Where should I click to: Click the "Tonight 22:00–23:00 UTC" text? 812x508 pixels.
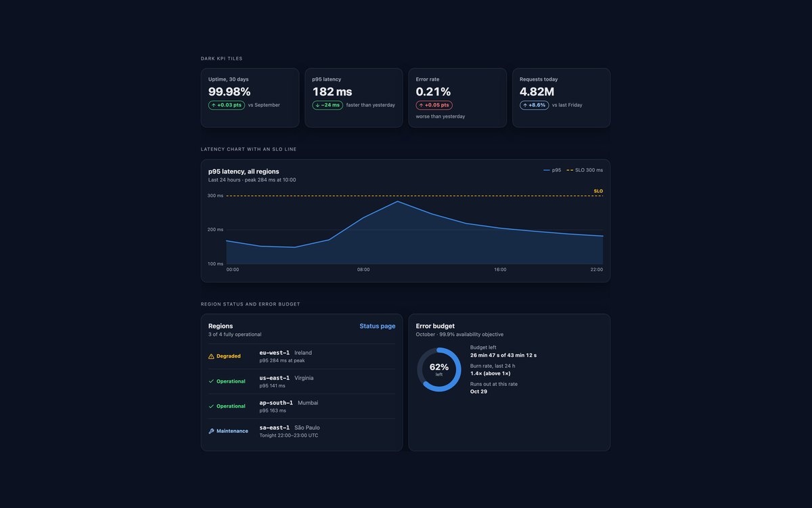click(289, 436)
